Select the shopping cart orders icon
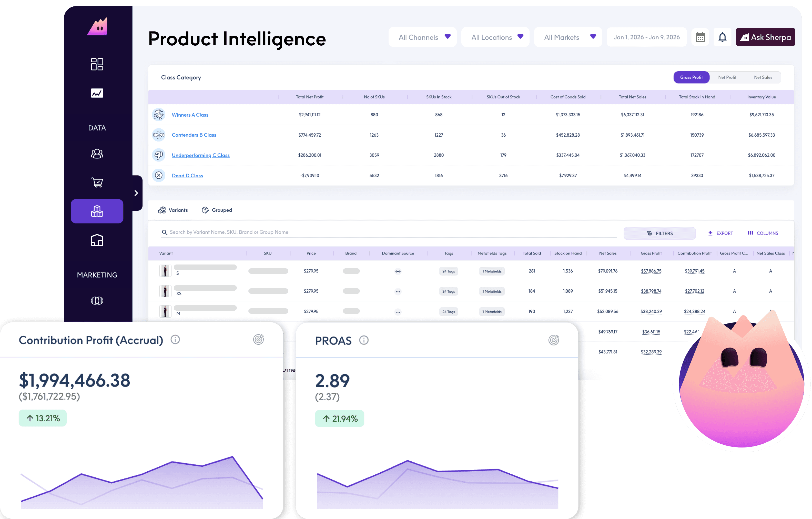Viewport: 812px width, 519px height. point(97,182)
